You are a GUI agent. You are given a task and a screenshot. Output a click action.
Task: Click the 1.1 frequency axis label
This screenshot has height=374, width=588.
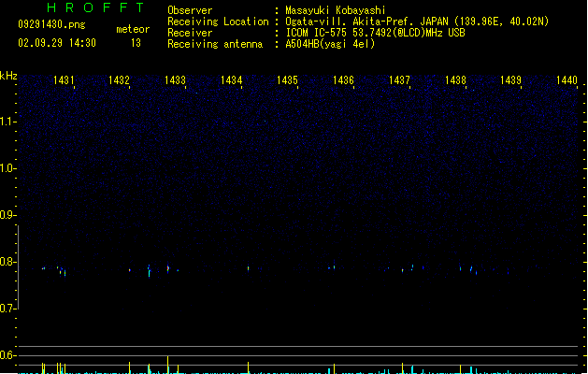coord(7,122)
